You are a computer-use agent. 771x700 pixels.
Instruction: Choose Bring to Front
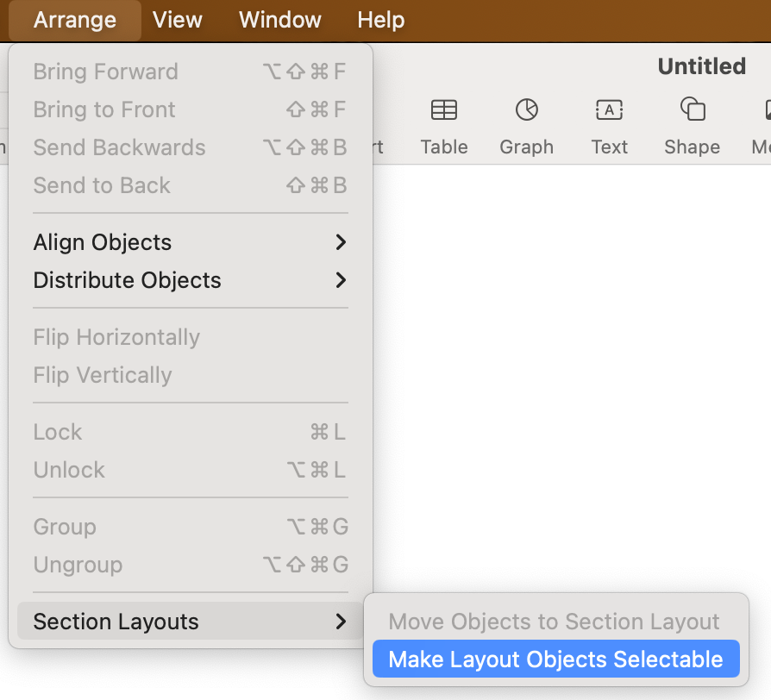coord(104,109)
